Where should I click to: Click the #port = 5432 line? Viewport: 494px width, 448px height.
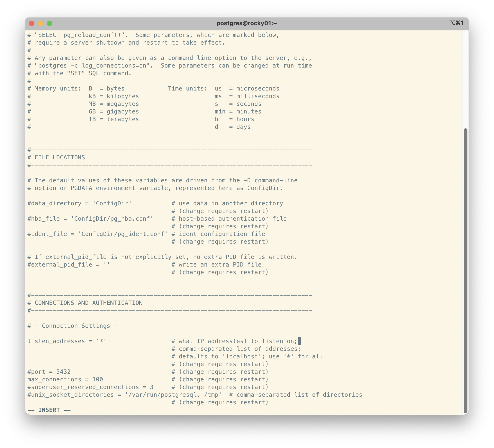tap(49, 372)
